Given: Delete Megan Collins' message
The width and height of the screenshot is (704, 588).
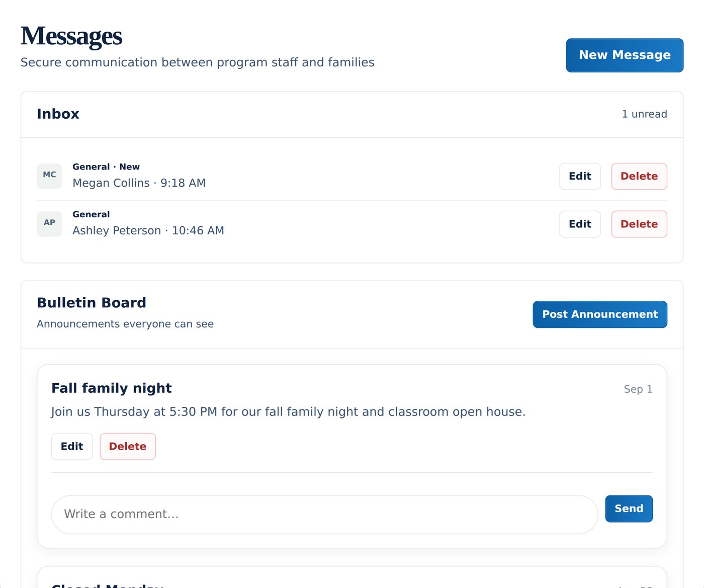Looking at the screenshot, I should click(x=639, y=177).
